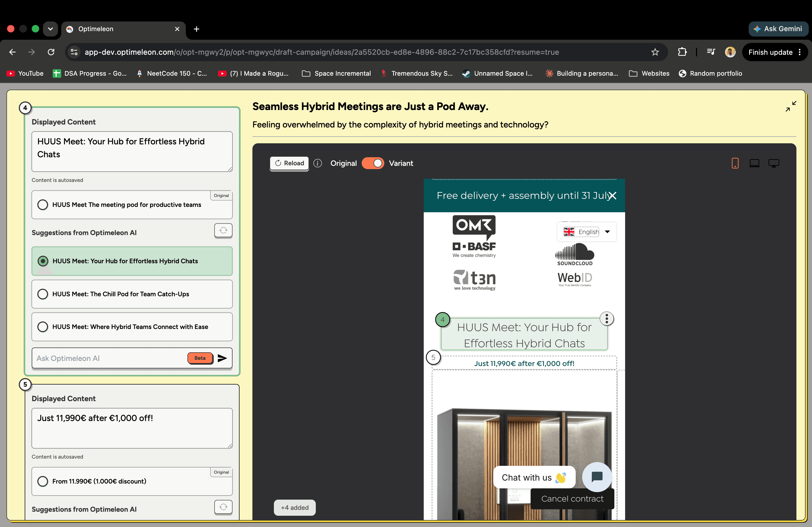Select original 'From 11.990€ (1.000€ discount)' radio
This screenshot has height=527, width=812.
pyautogui.click(x=43, y=481)
